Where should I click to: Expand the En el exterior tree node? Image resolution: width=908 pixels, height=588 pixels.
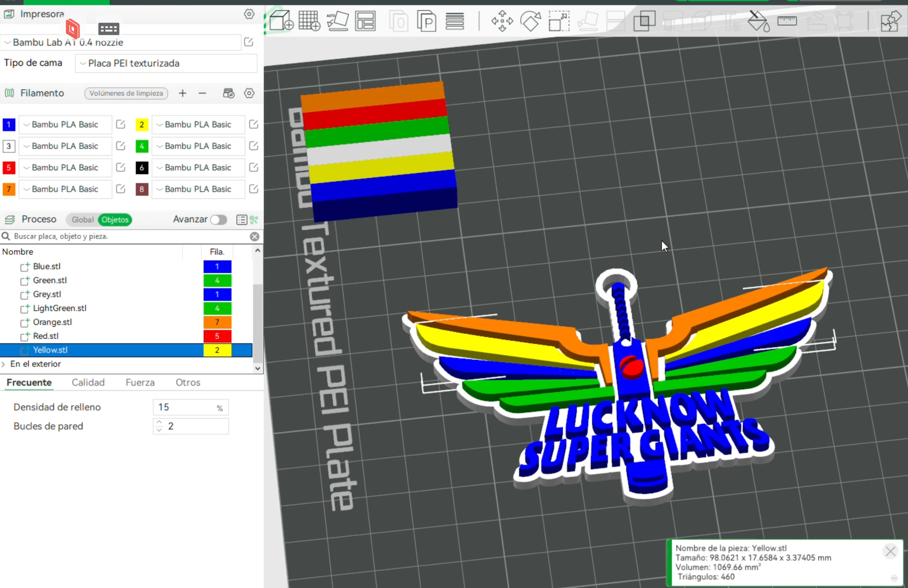coord(3,364)
